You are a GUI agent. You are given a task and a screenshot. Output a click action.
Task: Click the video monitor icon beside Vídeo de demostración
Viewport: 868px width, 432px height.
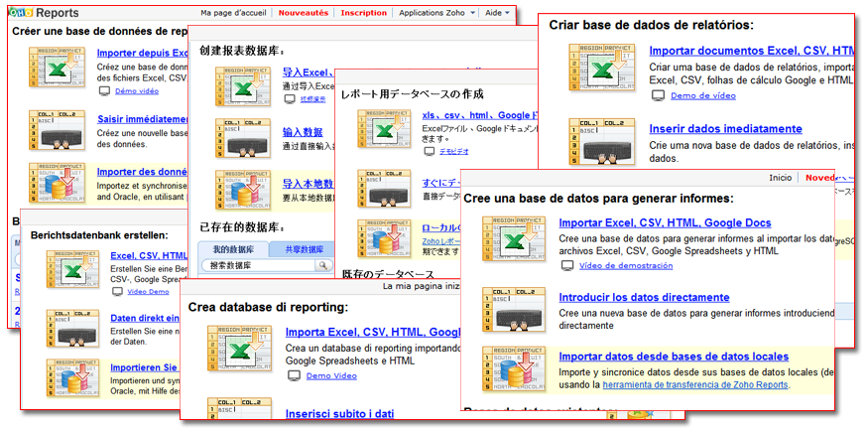tap(568, 266)
